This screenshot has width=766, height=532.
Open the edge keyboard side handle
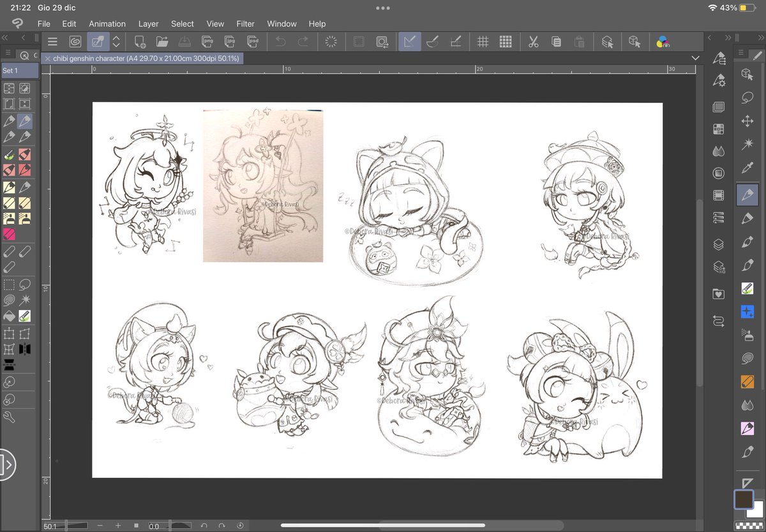(x=7, y=464)
